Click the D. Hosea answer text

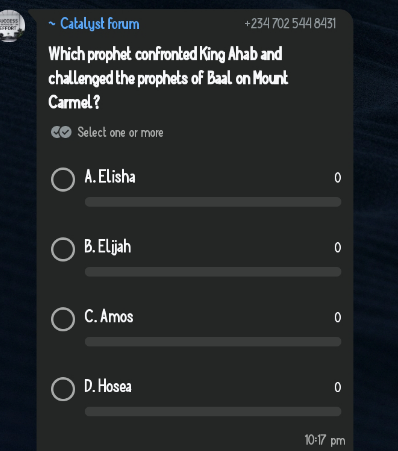pyautogui.click(x=108, y=386)
